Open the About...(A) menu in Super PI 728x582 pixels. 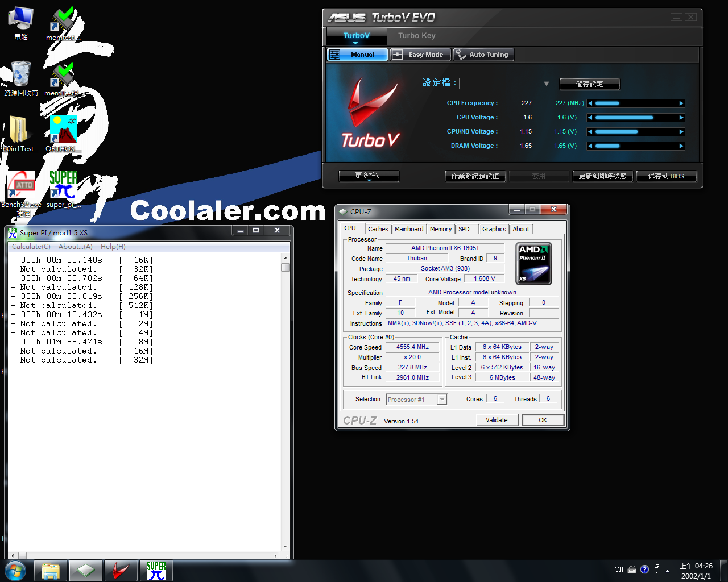click(x=76, y=247)
